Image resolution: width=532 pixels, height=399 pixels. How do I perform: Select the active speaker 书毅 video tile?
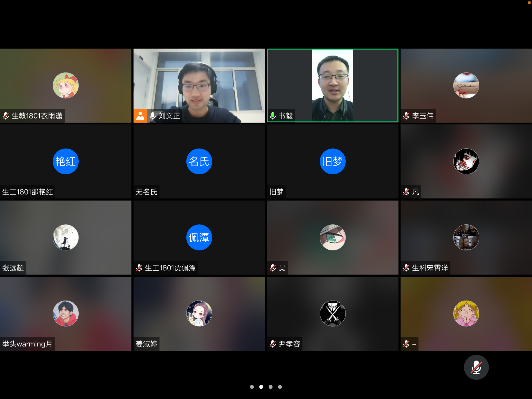tap(332, 85)
